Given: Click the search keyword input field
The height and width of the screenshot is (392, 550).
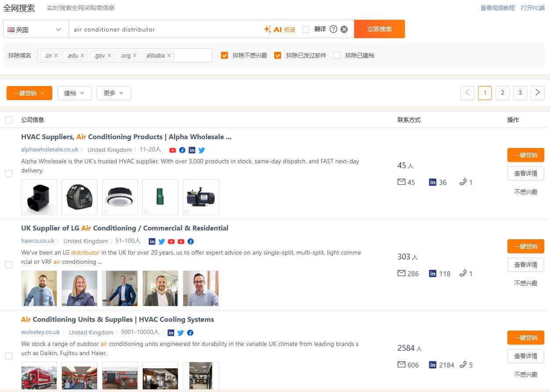Looking at the screenshot, I should tap(165, 29).
